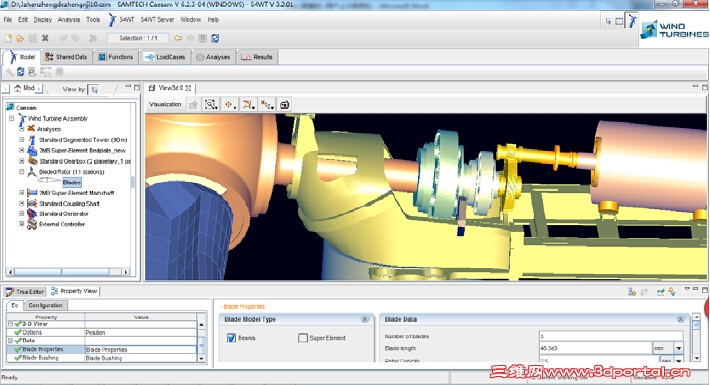Click the wind turbine perspective icon top right
The image size is (710, 385).
(631, 21)
